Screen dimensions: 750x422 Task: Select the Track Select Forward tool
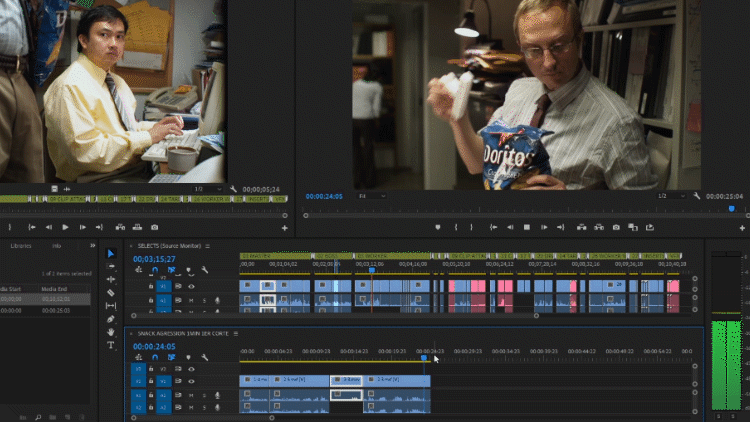pyautogui.click(x=111, y=267)
